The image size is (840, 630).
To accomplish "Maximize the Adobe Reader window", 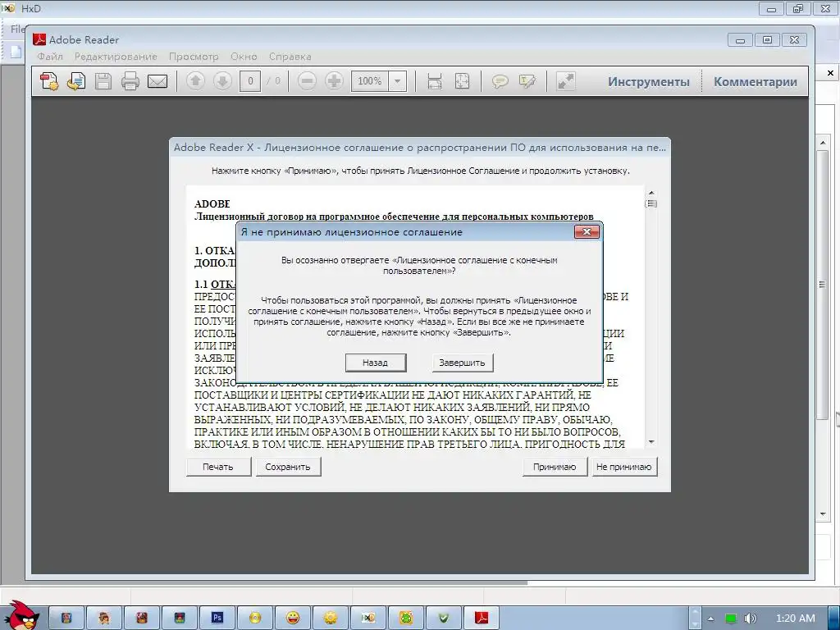I will [767, 39].
